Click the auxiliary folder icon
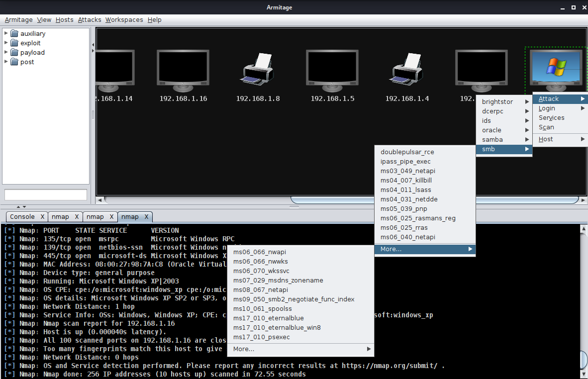This screenshot has width=588, height=379. (14, 33)
